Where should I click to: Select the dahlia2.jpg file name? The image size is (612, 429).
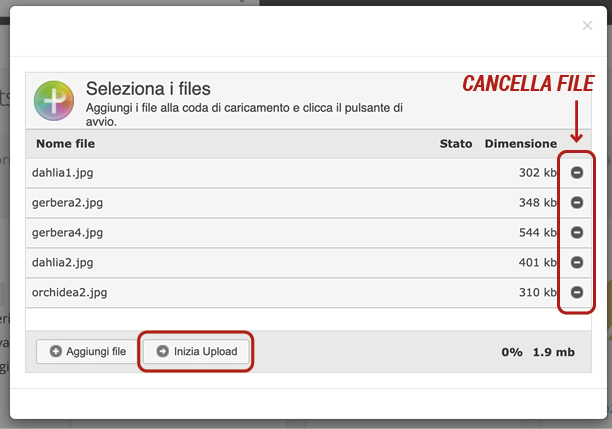click(x=62, y=263)
